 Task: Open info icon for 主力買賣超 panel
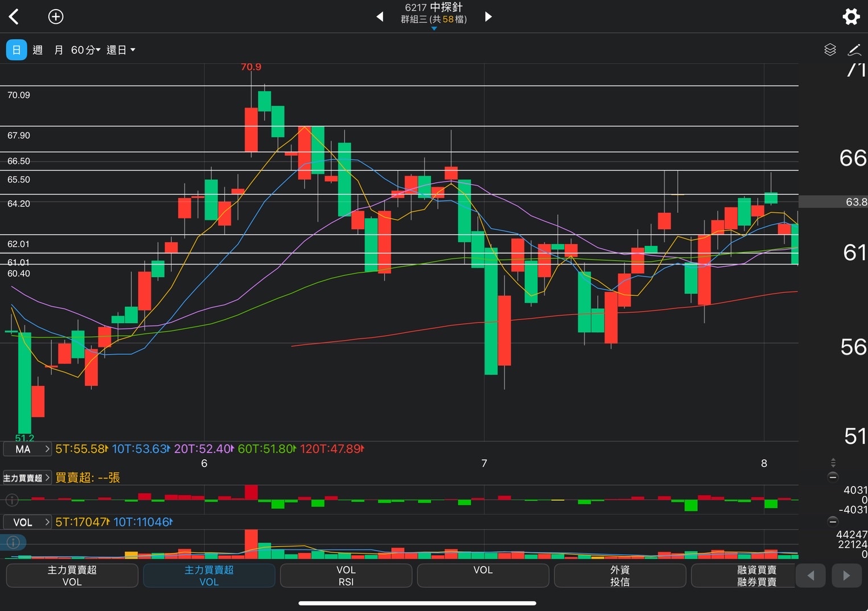coord(12,500)
